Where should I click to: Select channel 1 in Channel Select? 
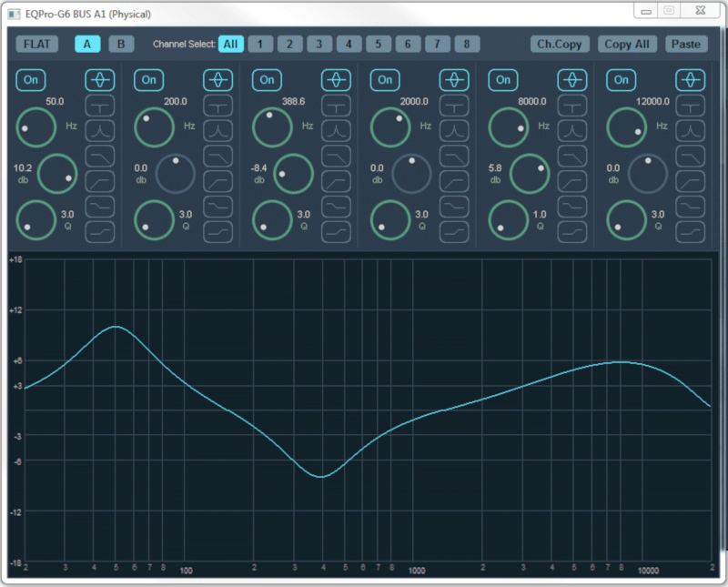pos(260,44)
